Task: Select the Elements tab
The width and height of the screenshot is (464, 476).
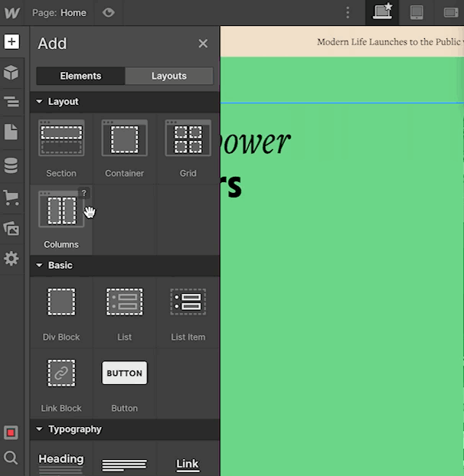Action: pyautogui.click(x=80, y=76)
